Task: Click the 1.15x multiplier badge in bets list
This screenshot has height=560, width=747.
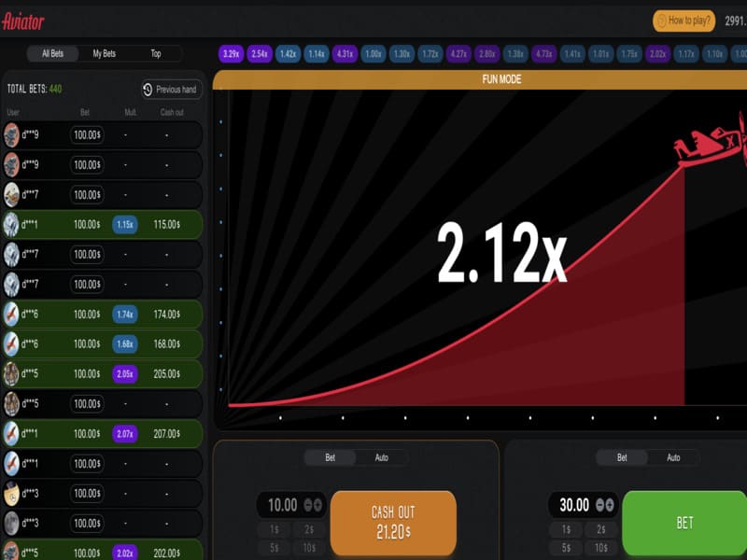Action: [x=125, y=224]
